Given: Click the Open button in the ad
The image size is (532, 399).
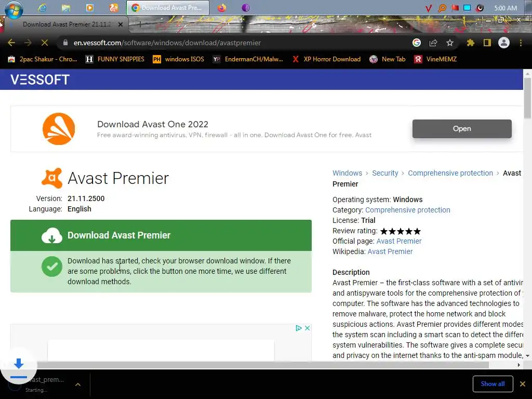Looking at the screenshot, I should pos(462,129).
